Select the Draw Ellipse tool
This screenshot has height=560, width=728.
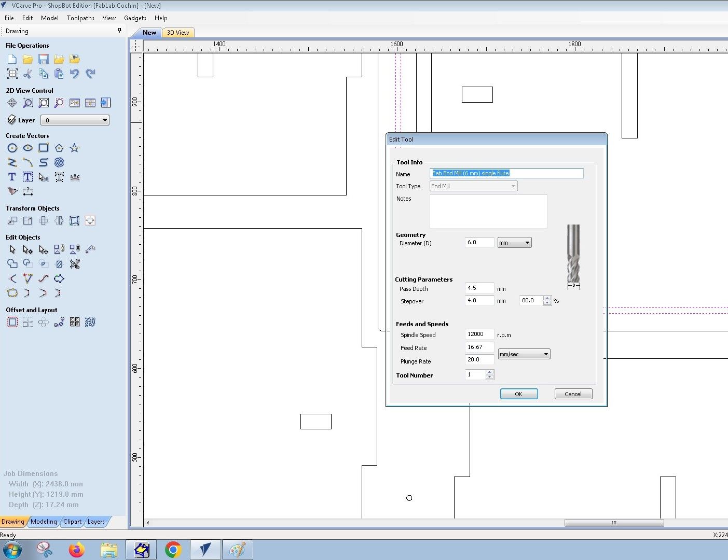click(28, 148)
